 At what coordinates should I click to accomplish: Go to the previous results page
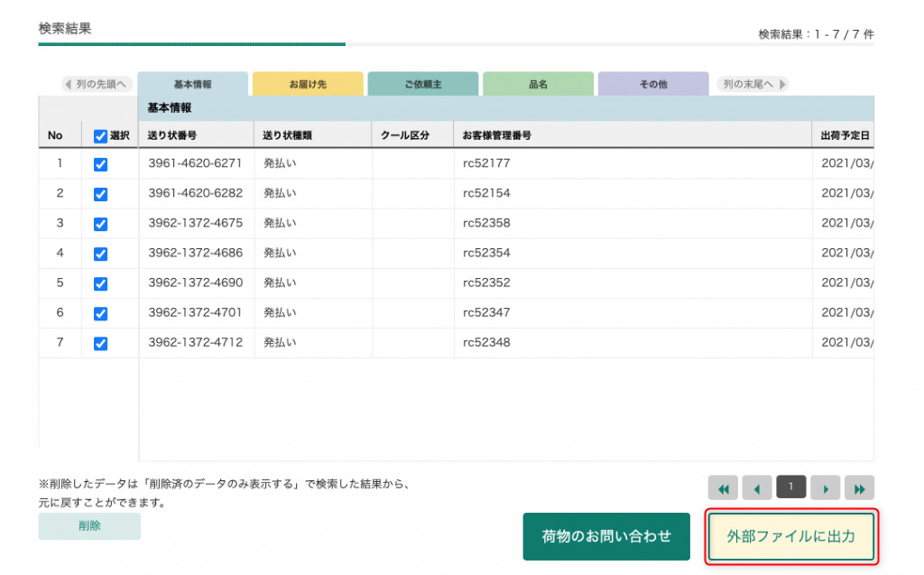click(x=757, y=488)
